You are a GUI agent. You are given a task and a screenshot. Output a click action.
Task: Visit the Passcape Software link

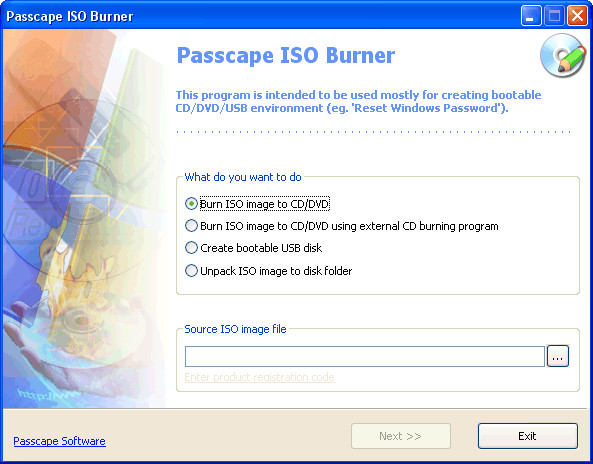click(59, 441)
